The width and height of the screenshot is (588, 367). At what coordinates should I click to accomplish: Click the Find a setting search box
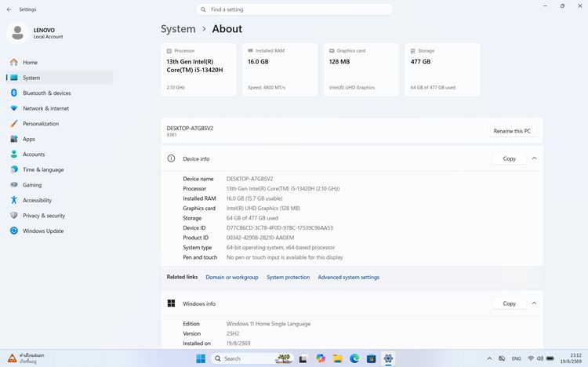coord(294,9)
